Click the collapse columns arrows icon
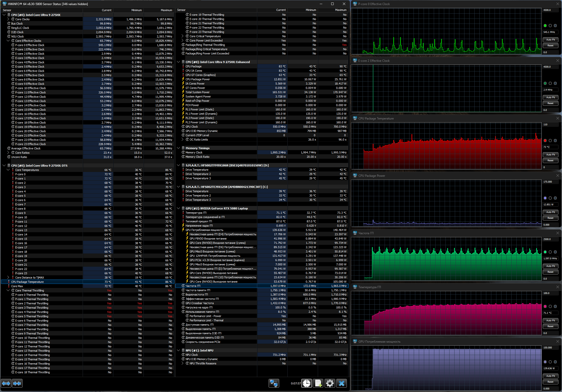 [17, 383]
